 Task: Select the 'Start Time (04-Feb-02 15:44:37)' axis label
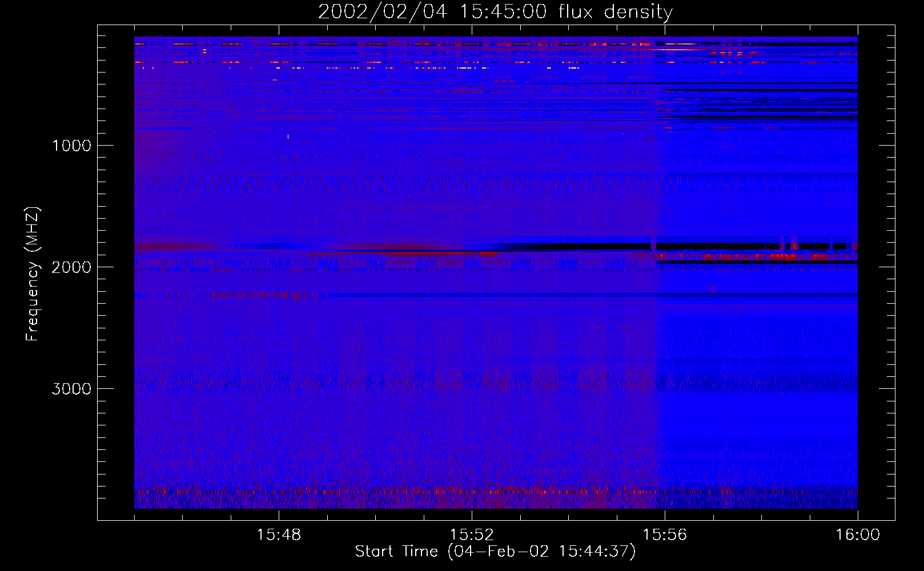(x=495, y=552)
